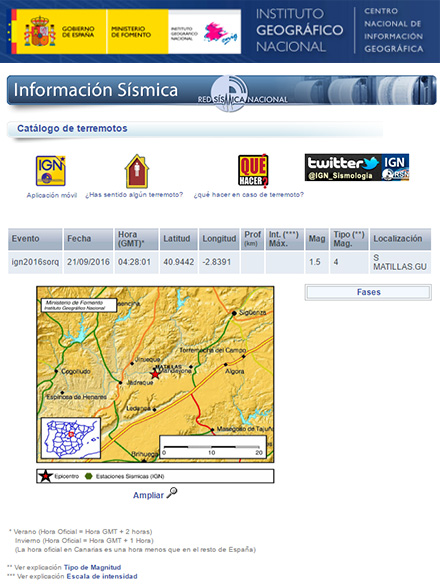Open the Tipo de Magnitud explanation link
Screen dimensions: 440x584
coord(92,567)
